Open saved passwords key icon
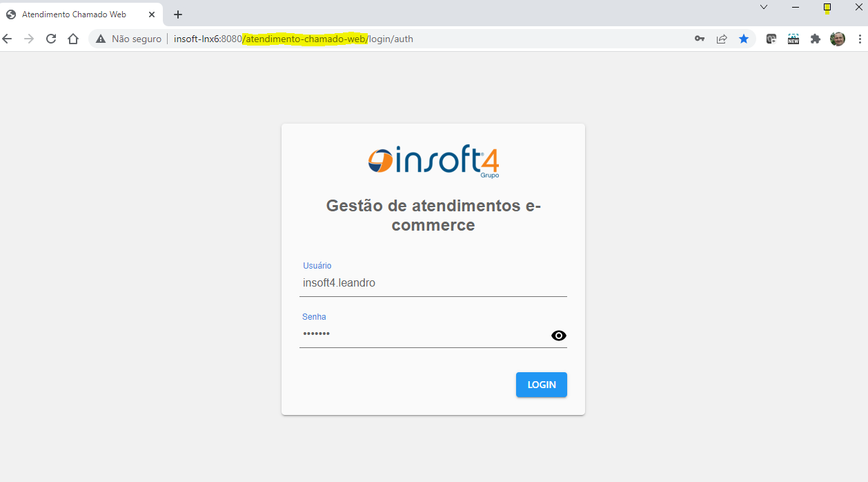The image size is (868, 482). click(700, 39)
